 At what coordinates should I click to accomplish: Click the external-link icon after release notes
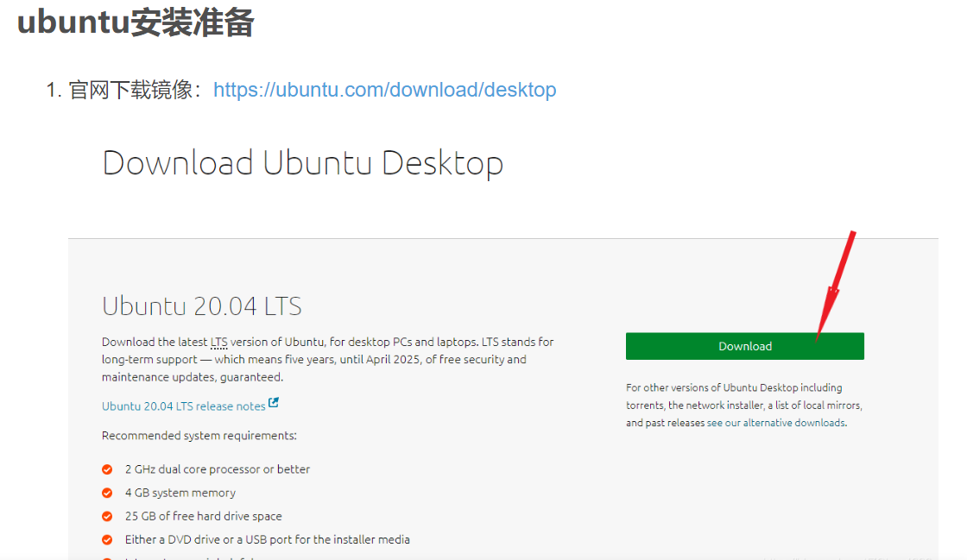click(272, 401)
